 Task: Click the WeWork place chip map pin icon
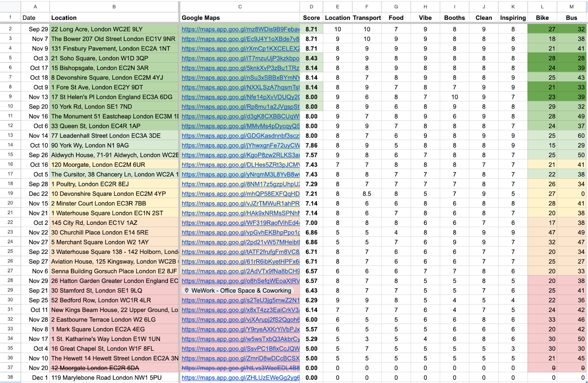(x=186, y=291)
